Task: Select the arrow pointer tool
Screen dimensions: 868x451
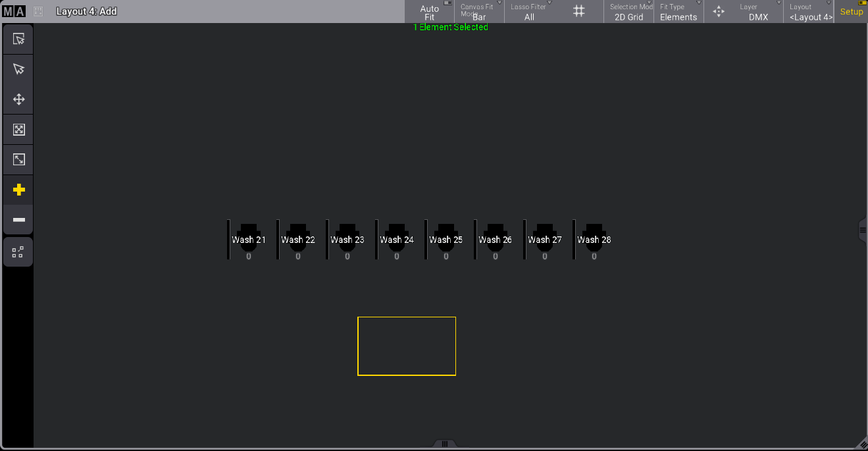Action: pos(18,69)
